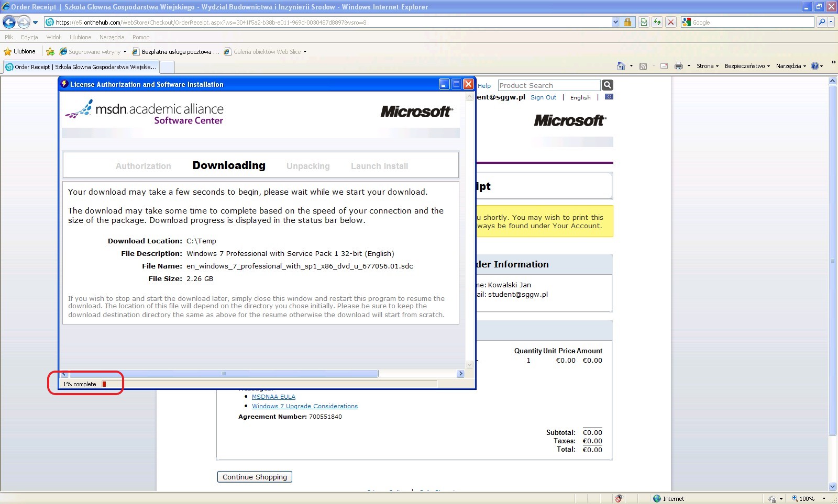Click the Read mail icon
The height and width of the screenshot is (504, 838).
tap(664, 66)
